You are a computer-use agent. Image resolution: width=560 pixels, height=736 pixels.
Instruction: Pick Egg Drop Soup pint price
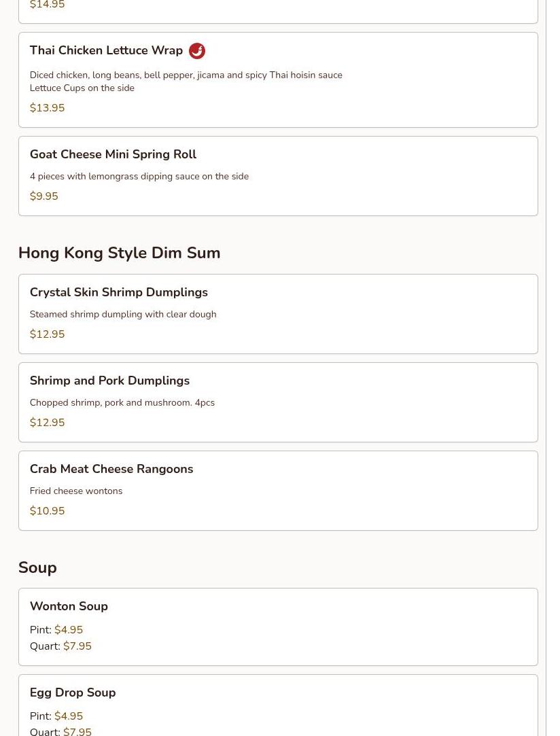pyautogui.click(x=68, y=716)
